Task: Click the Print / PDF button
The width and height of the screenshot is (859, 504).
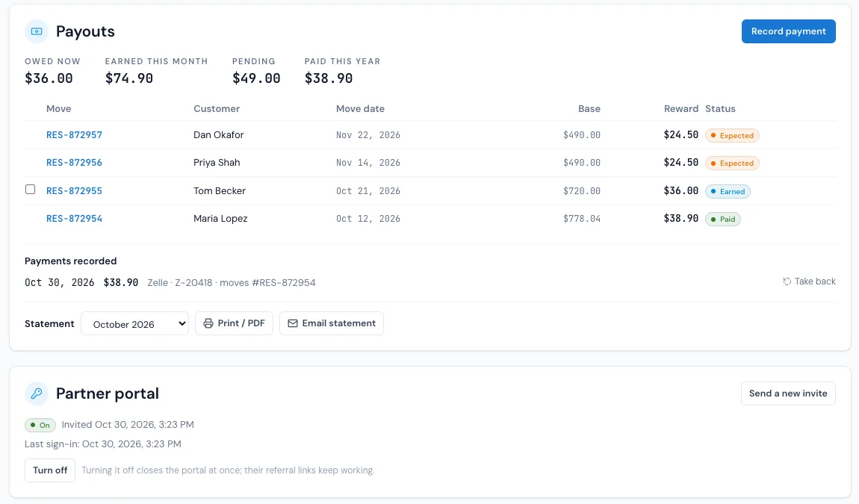Action: tap(234, 323)
